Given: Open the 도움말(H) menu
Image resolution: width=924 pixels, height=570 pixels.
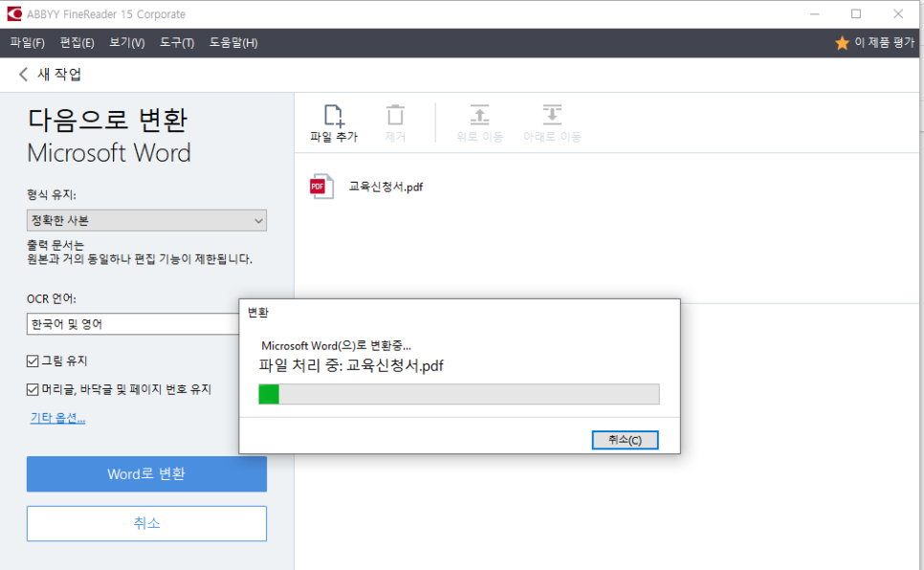Looking at the screenshot, I should tap(233, 42).
